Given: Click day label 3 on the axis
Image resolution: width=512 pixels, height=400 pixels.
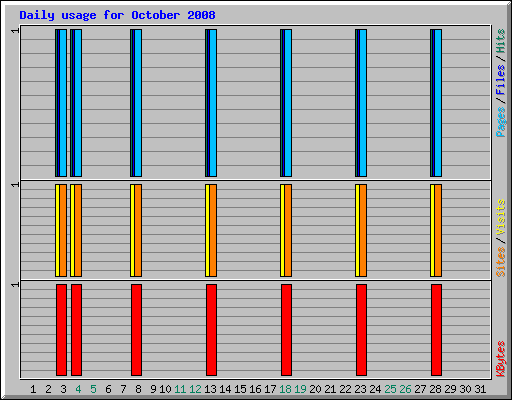Looking at the screenshot, I should [63, 389].
